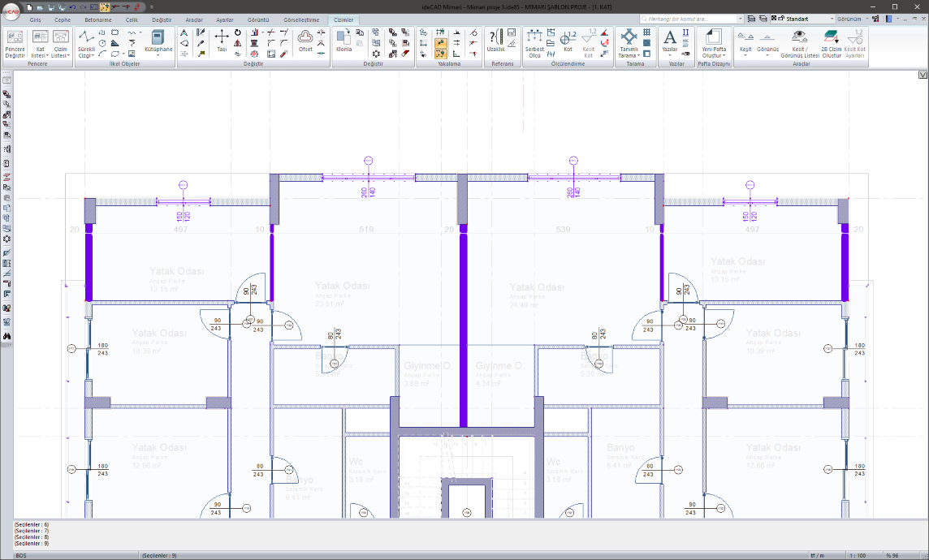929x560 pixels.
Task: Select the Taşı move tool
Action: pos(222,41)
